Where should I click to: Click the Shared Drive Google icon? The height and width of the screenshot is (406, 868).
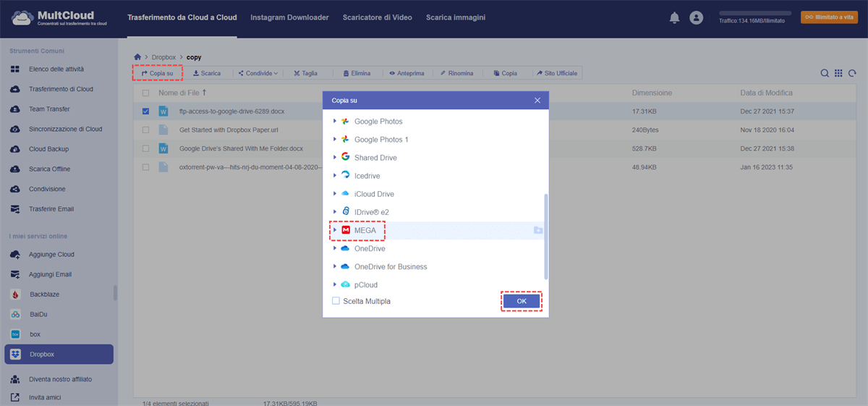[x=346, y=158]
